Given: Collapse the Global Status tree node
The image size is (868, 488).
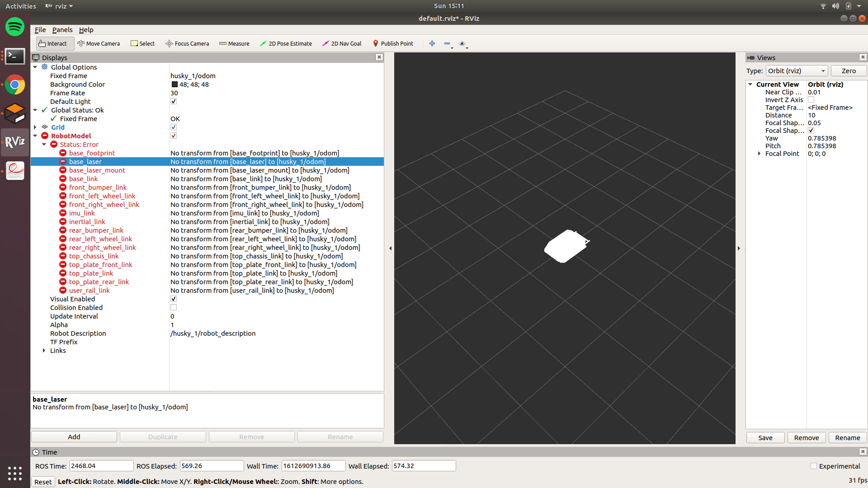Looking at the screenshot, I should [x=35, y=110].
